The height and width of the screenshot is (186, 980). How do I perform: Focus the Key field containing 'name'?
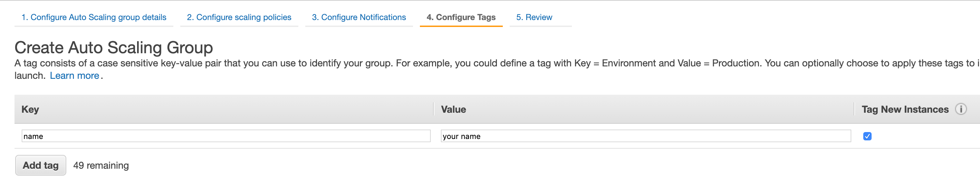pyautogui.click(x=226, y=136)
